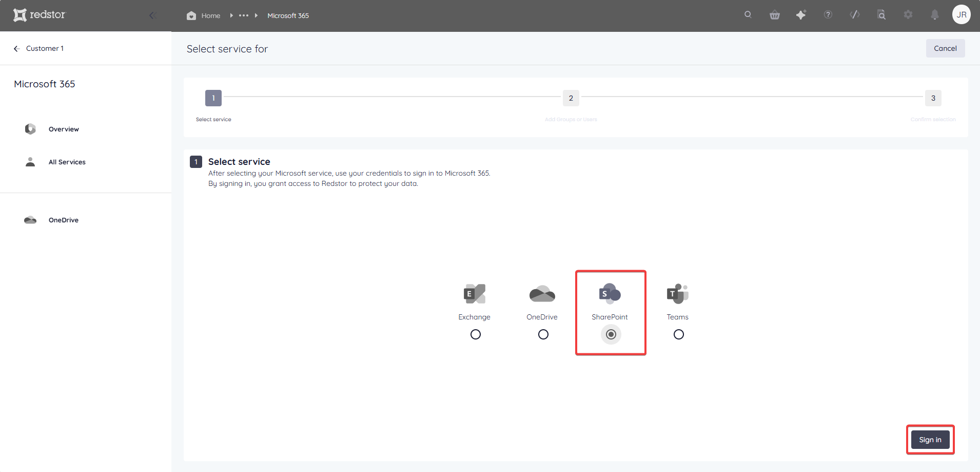Screen dimensions: 980x472
Task: Click the Teams service label
Action: [678, 317]
